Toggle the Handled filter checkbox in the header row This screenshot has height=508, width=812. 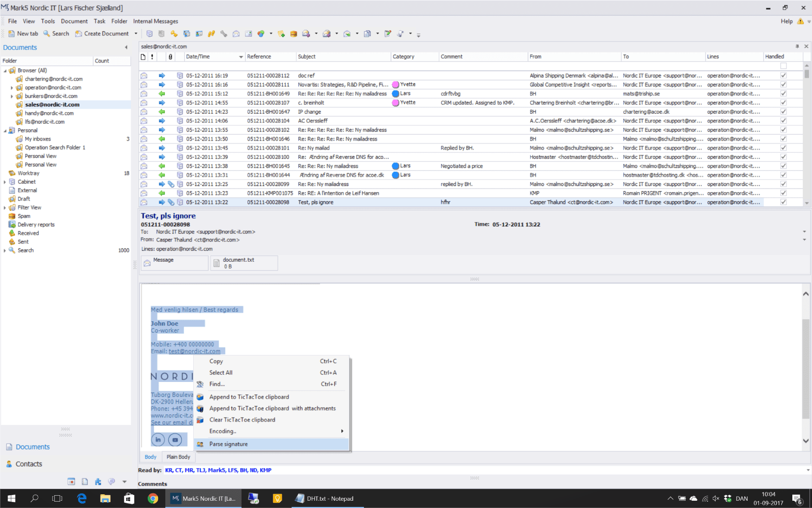click(x=783, y=66)
